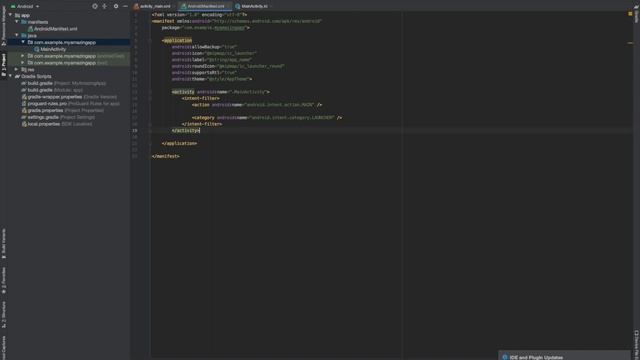The image size is (640, 360).
Task: Collapse the Gradle Scripts arrow
Action: [11, 76]
